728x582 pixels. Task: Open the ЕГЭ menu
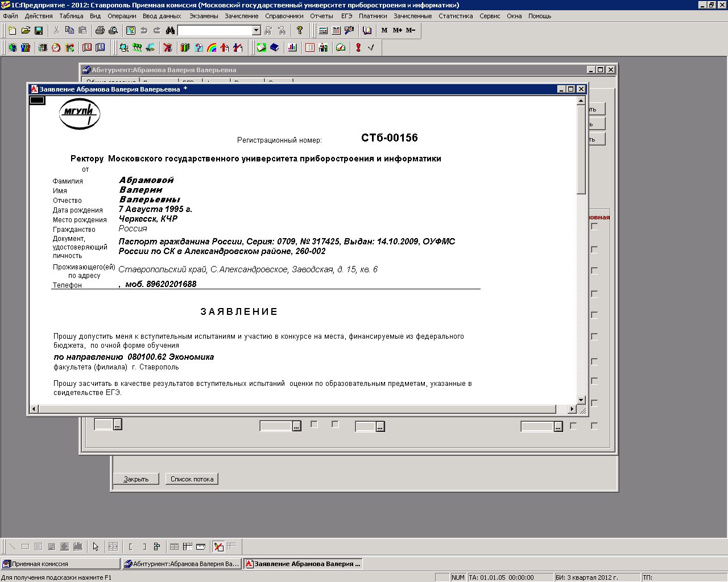(346, 16)
